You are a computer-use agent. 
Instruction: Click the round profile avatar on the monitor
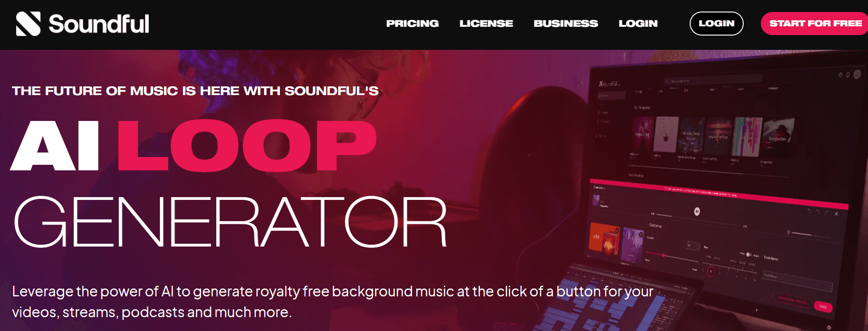click(x=857, y=74)
